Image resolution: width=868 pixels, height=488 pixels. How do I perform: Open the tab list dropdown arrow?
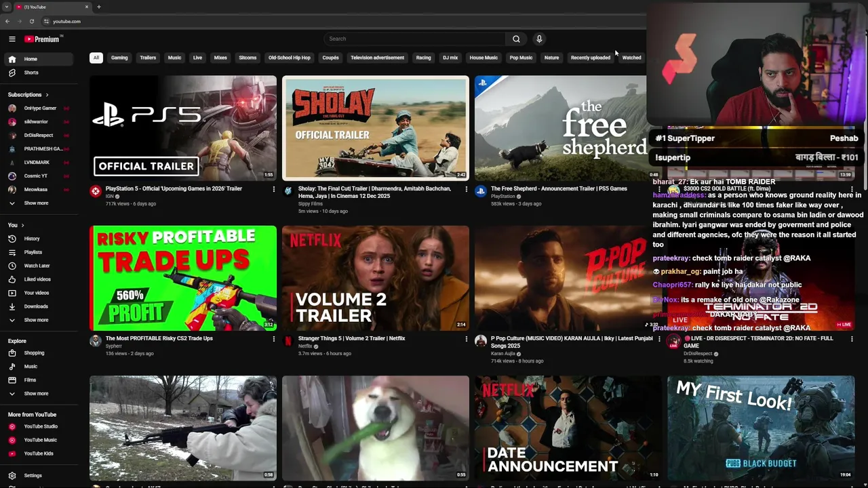coord(7,7)
